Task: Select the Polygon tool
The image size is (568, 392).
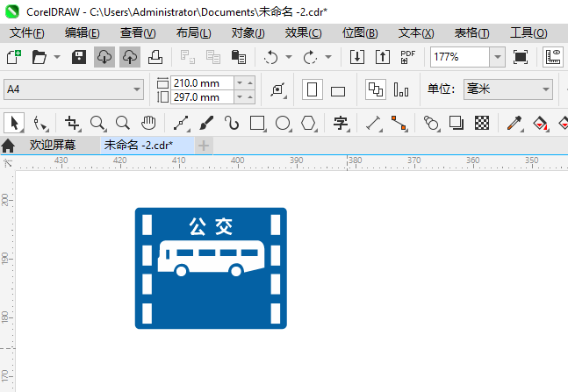Action: click(308, 123)
